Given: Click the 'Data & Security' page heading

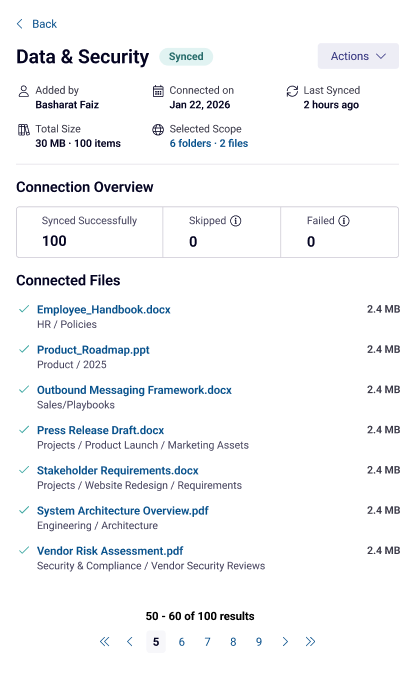Looking at the screenshot, I should point(83,57).
